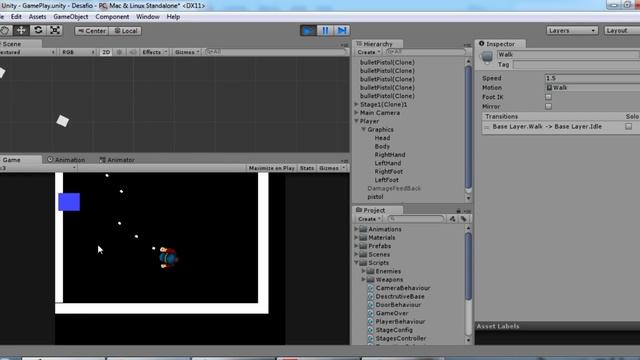Enable the Foot IK checkbox

(x=548, y=97)
